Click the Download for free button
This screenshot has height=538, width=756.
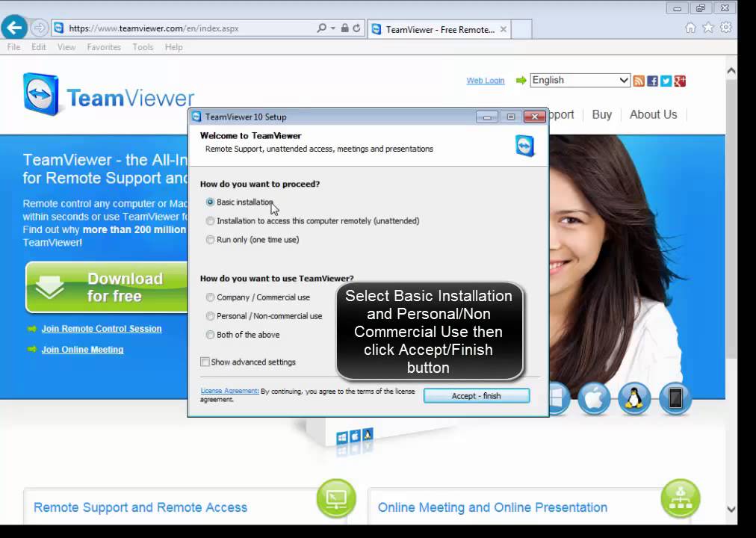coord(107,288)
